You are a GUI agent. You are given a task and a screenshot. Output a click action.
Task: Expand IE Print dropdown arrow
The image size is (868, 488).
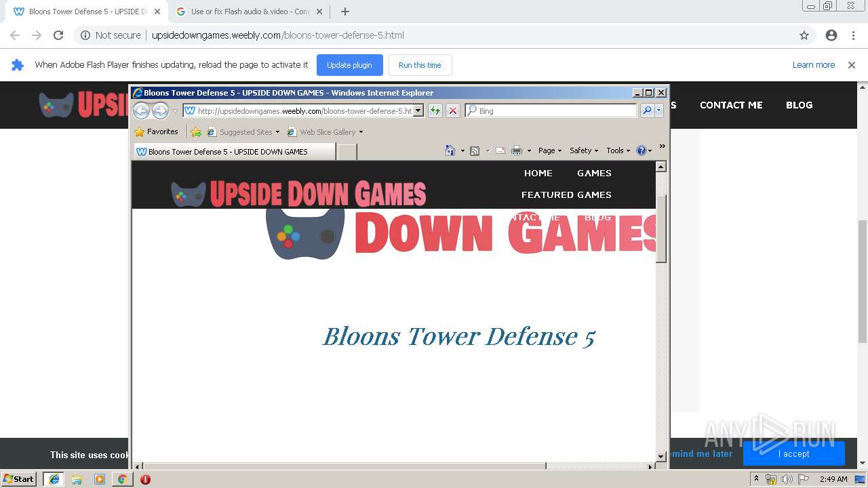pyautogui.click(x=528, y=150)
